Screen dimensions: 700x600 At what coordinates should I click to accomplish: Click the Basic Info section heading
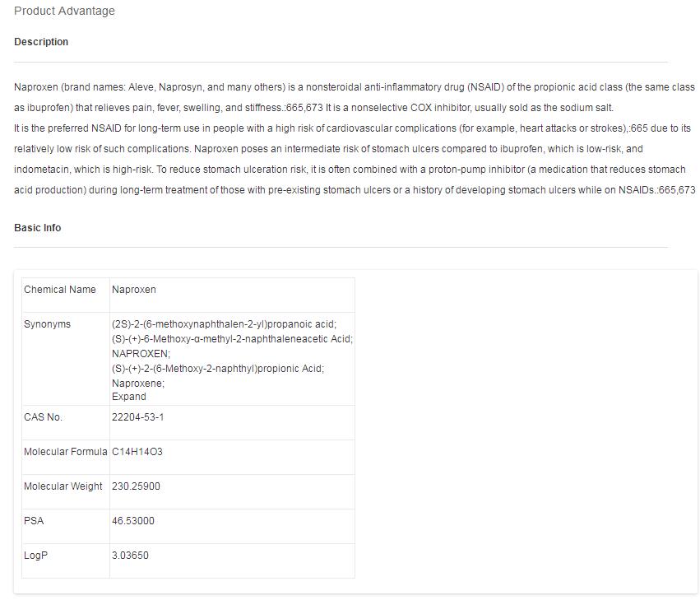[x=38, y=228]
